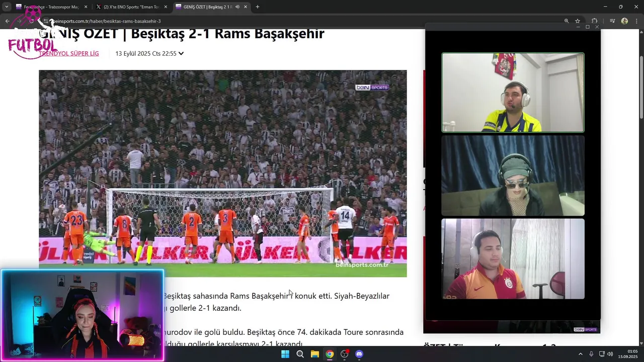Maximize the video call overlay window
644x362 pixels.
(587, 27)
